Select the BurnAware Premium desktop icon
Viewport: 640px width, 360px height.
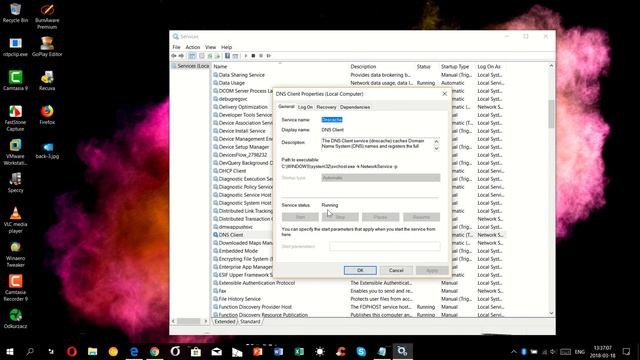47,16
